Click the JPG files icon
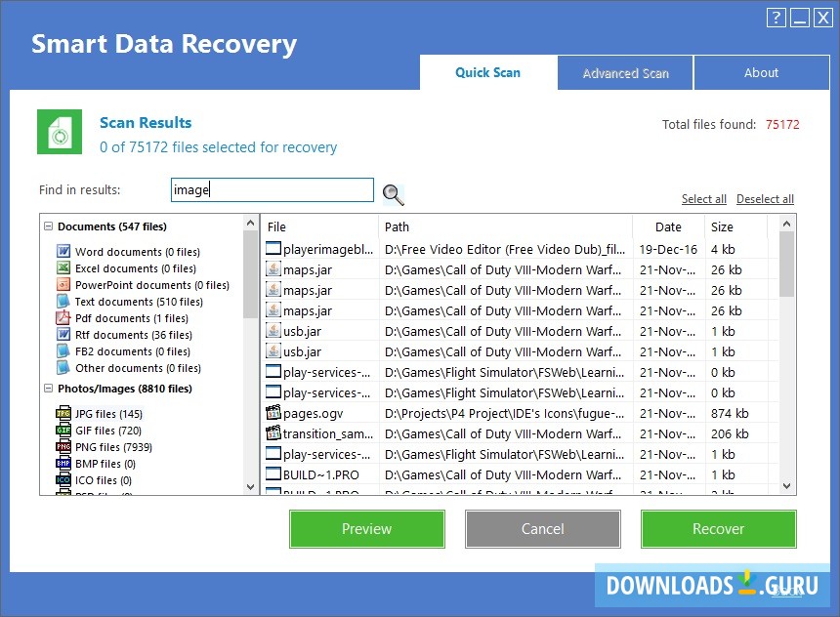This screenshot has width=840, height=617. [x=63, y=414]
